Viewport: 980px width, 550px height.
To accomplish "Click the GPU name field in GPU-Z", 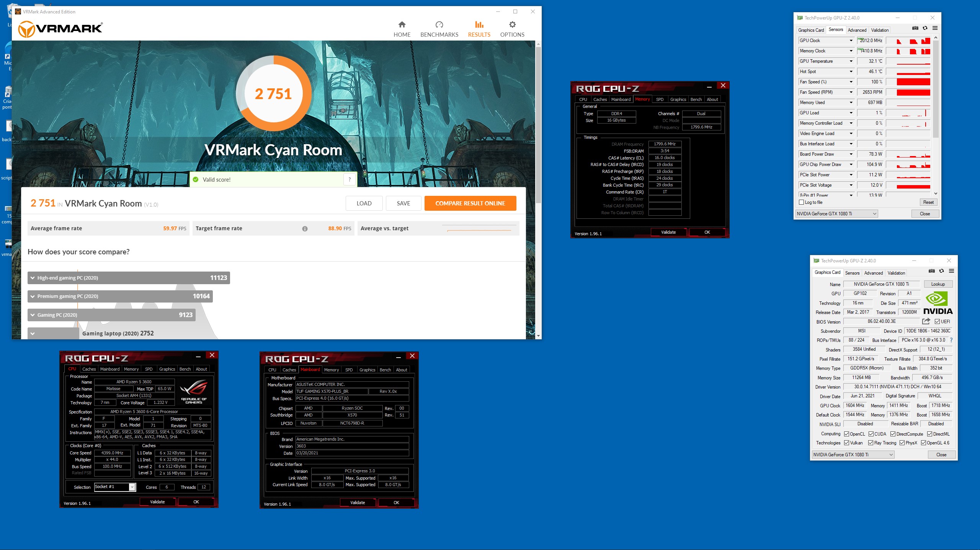I will point(881,284).
